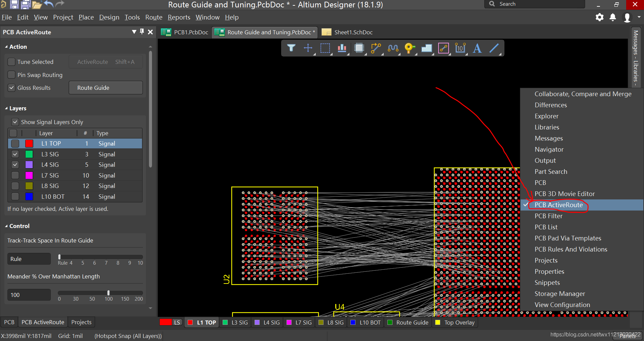The width and height of the screenshot is (644, 341).
Task: Click the ActiveRoute Shift+A button
Action: coord(106,62)
